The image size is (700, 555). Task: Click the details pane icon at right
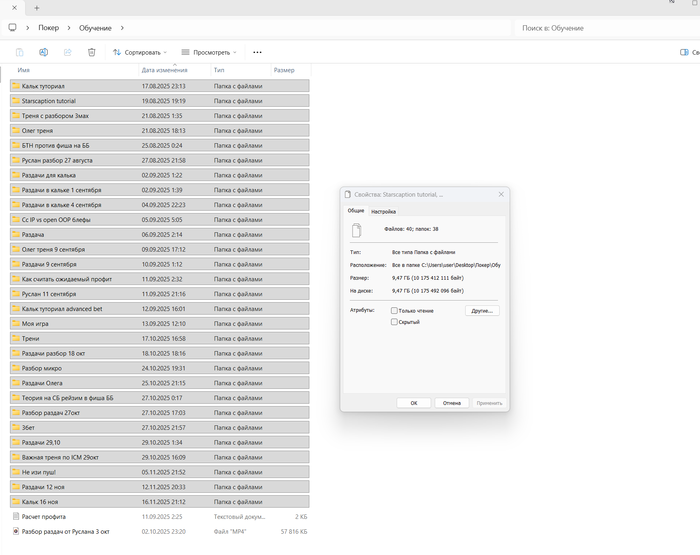tap(684, 52)
